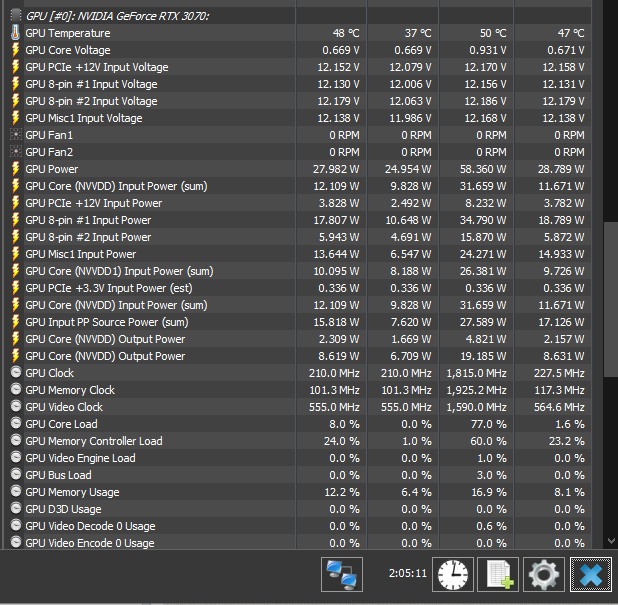Click the GPU chip icon in header row
The width and height of the screenshot is (618, 605).
point(15,16)
